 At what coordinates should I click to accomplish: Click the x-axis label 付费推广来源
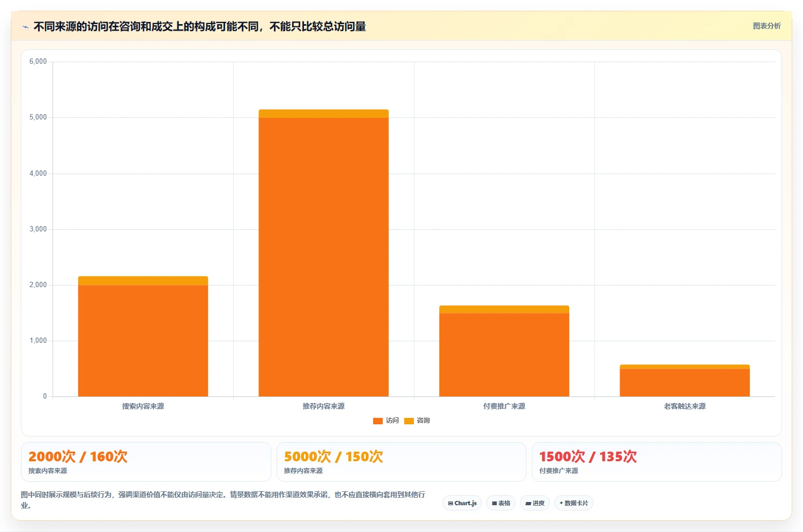pyautogui.click(x=504, y=406)
